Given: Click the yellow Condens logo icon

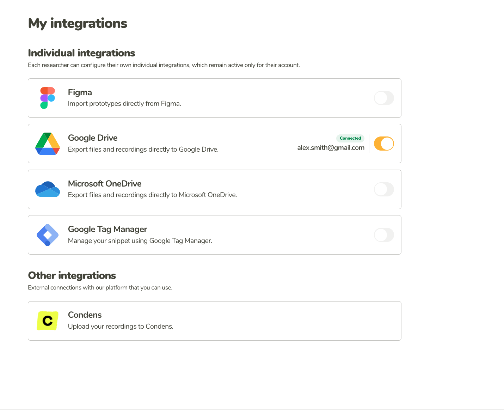Looking at the screenshot, I should (x=48, y=321).
